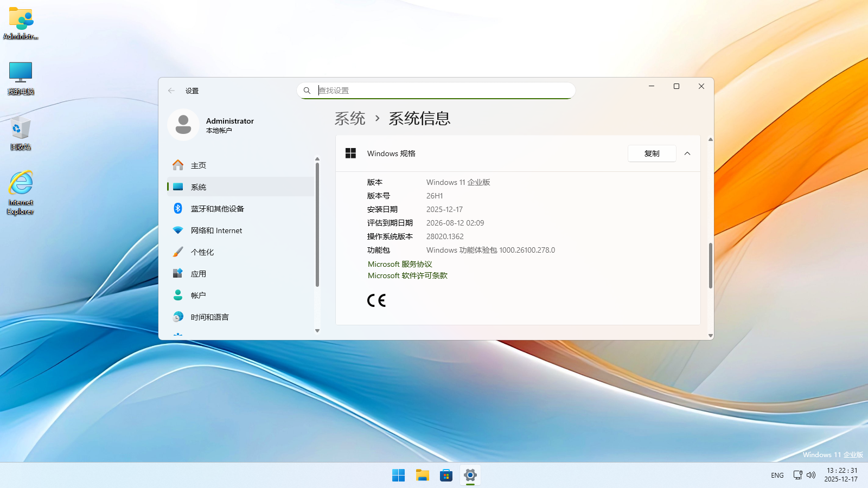
Task: Click the 查找设置 search field
Action: (436, 91)
